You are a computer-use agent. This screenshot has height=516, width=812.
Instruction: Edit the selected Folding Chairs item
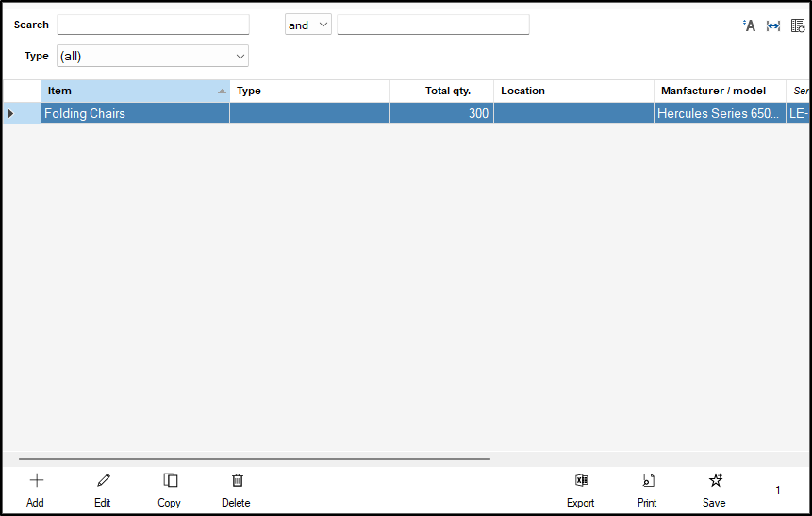pos(103,489)
